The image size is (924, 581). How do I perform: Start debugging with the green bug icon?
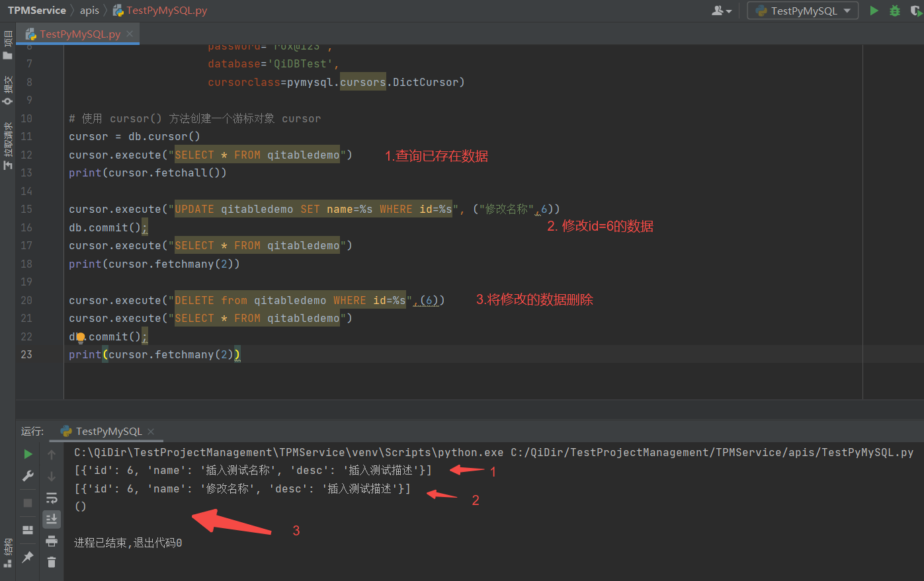895,11
